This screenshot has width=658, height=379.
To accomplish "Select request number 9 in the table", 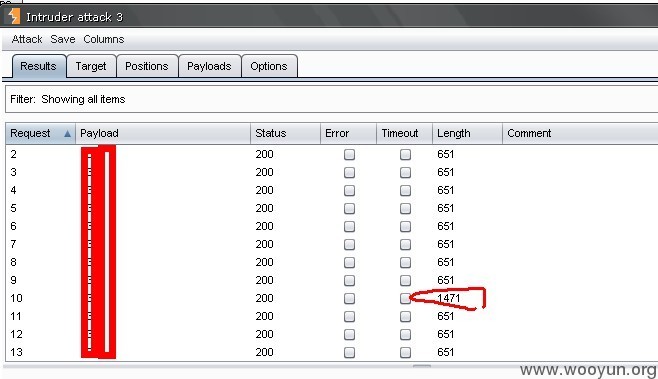I will click(x=13, y=281).
